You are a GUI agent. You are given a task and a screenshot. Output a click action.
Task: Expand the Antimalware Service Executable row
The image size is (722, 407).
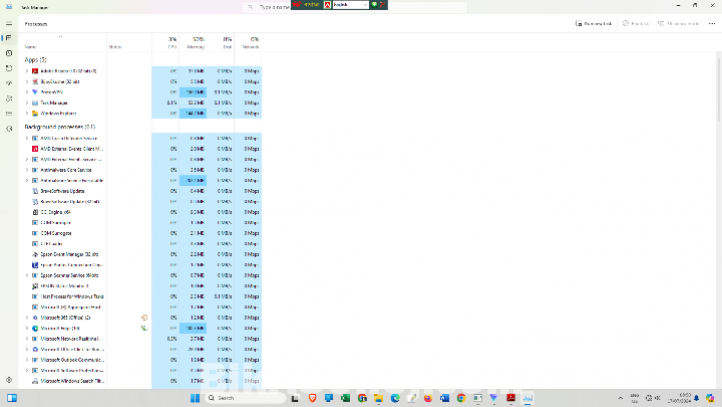[27, 180]
